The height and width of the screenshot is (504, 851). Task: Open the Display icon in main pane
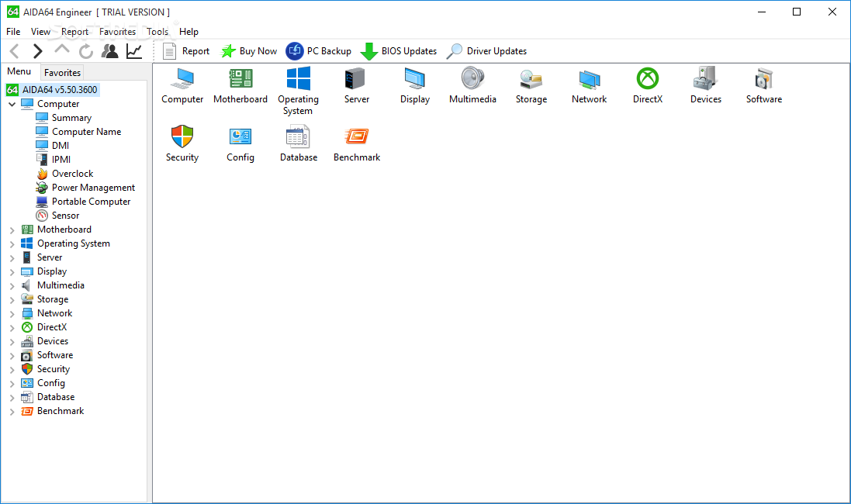pos(415,79)
